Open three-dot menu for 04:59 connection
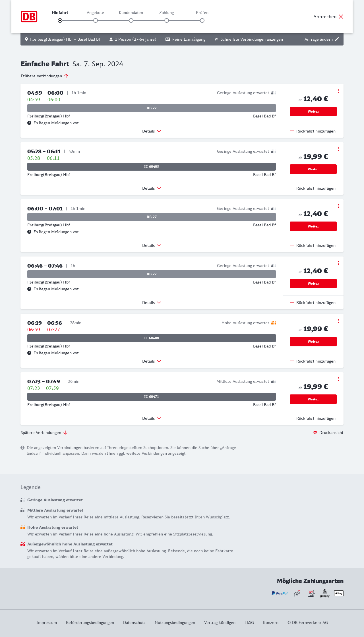Viewport: 364px width, 637px height. pyautogui.click(x=338, y=91)
